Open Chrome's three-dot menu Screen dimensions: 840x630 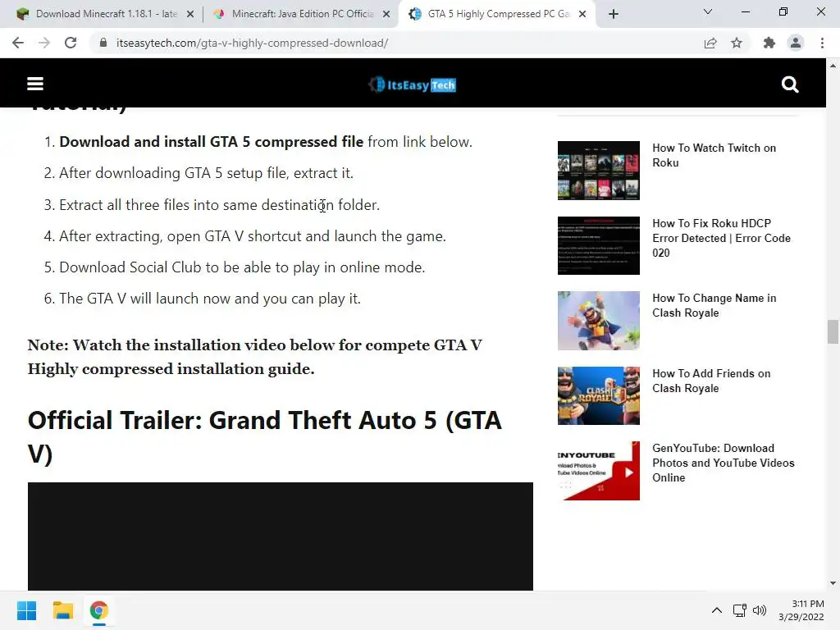(822, 43)
